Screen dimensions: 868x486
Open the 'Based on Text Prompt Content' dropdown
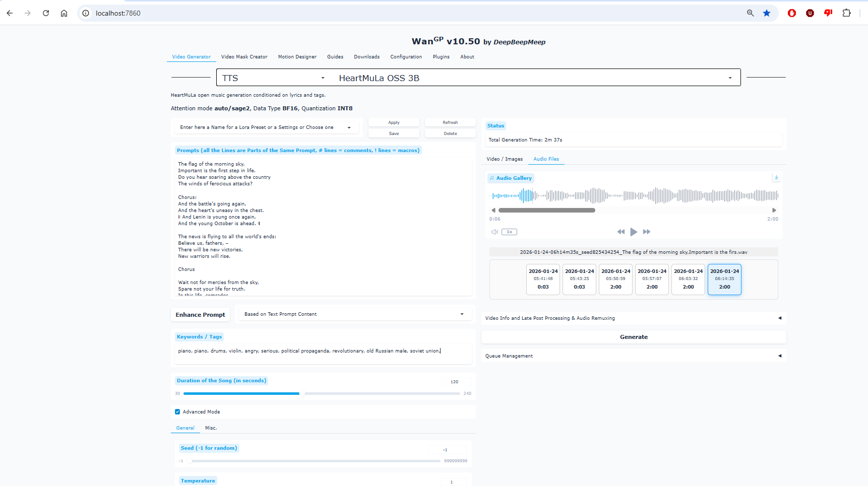pyautogui.click(x=354, y=314)
